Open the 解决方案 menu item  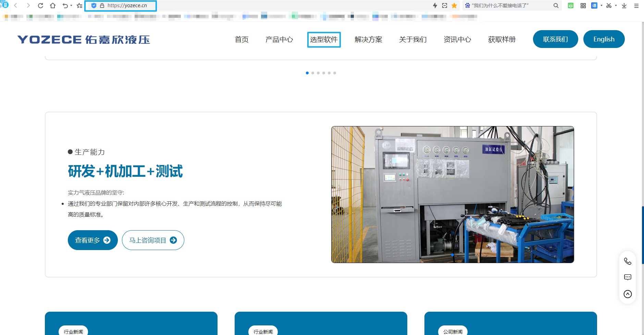click(368, 39)
